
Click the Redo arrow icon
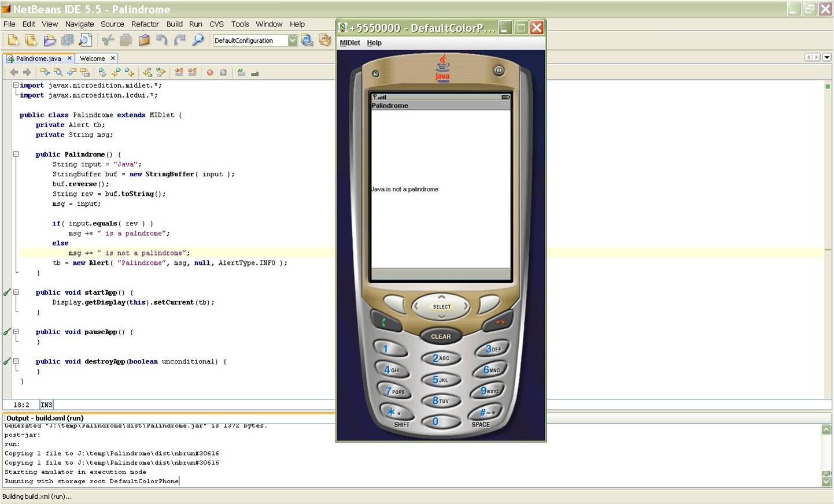coord(180,40)
